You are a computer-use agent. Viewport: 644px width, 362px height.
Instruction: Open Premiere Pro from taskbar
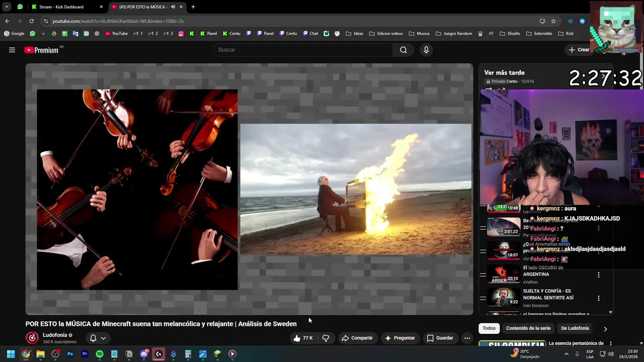[85, 354]
